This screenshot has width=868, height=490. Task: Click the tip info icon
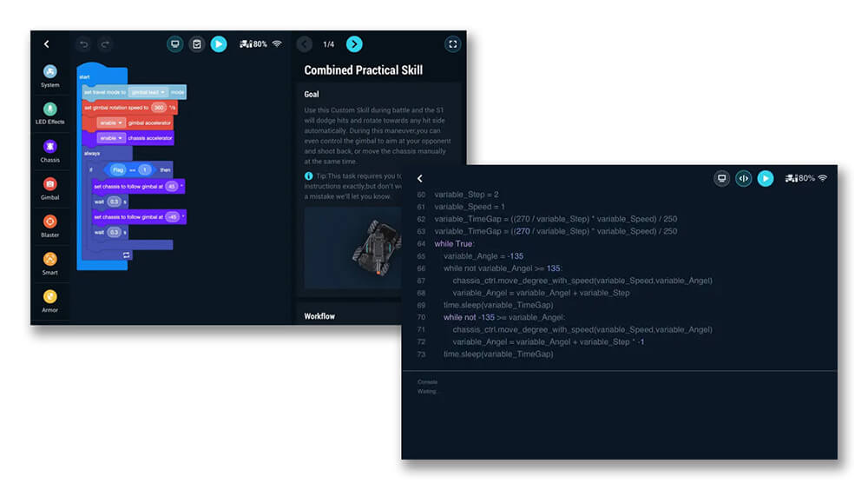point(308,175)
